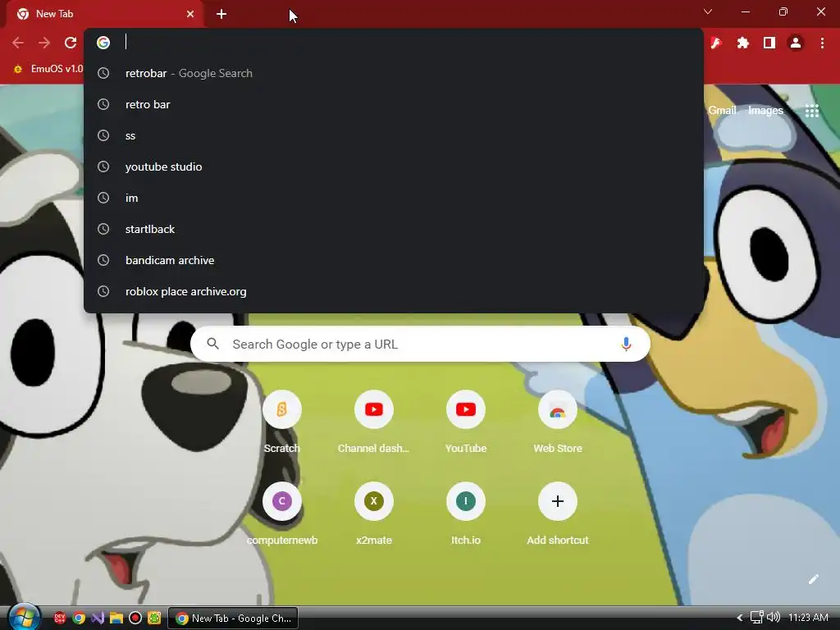Reload the page with the refresh icon
This screenshot has width=840, height=630.
coord(71,43)
